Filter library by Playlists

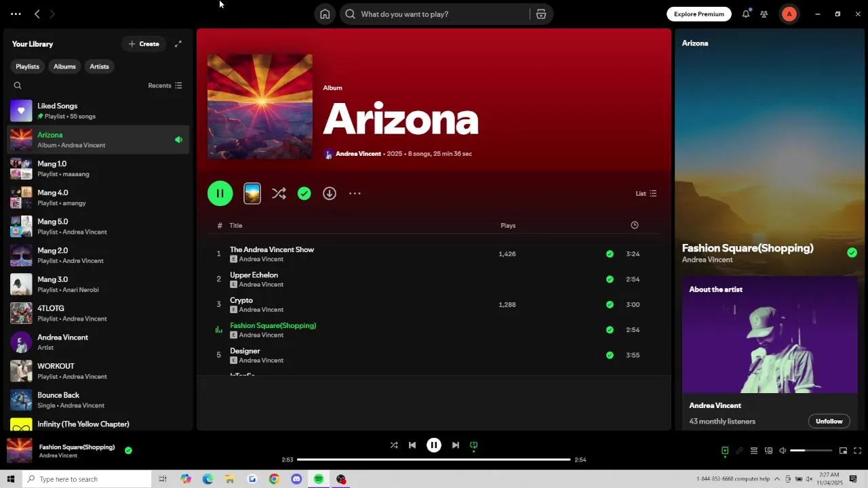(27, 66)
